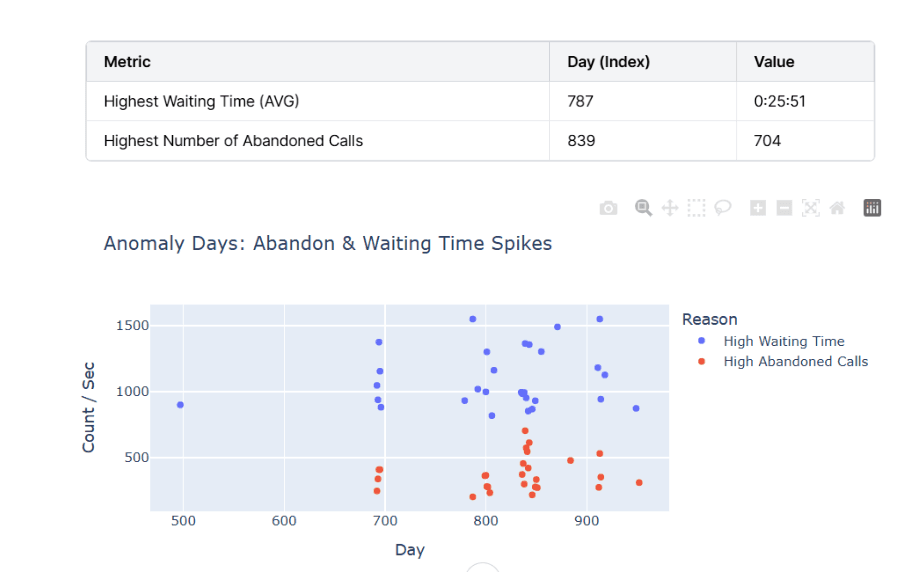Screen dimensions: 908x588
Task: Click the chart title Anomaly Days
Action: pos(327,244)
